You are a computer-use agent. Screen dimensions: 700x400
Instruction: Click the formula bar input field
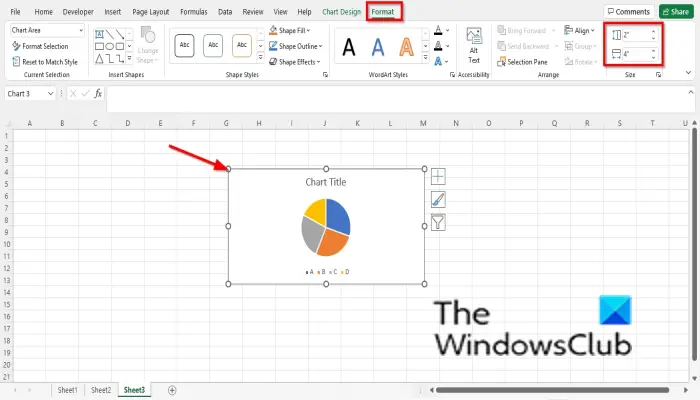tap(397, 94)
